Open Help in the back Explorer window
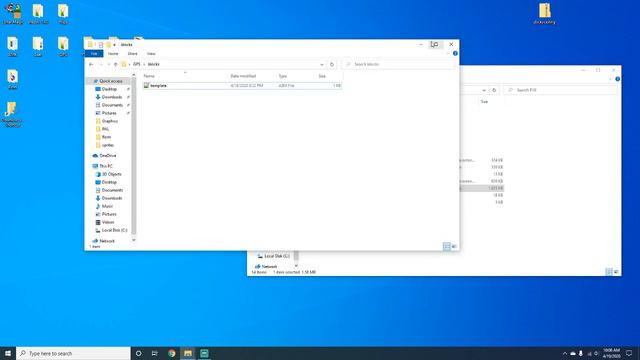This screenshot has height=360, width=640. click(x=618, y=79)
